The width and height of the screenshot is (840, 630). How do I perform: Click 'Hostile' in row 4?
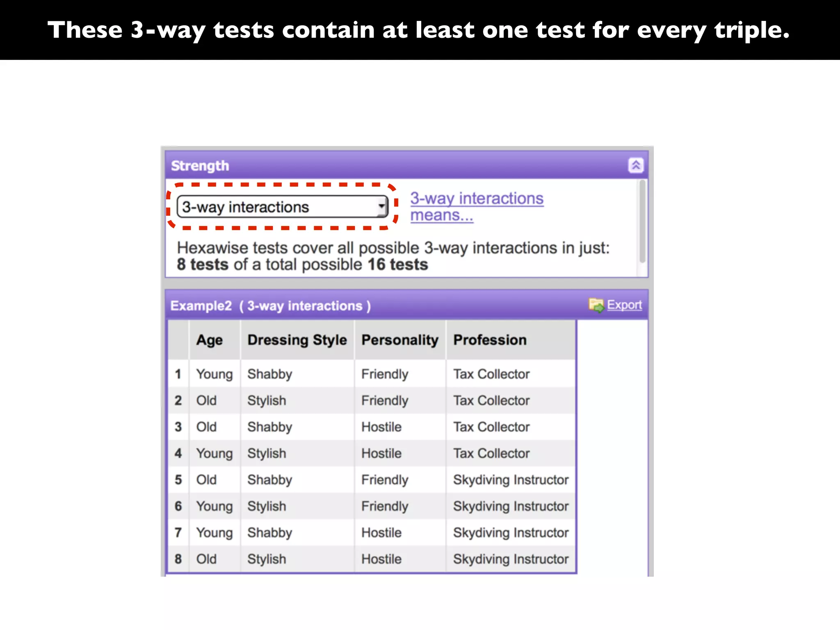click(381, 453)
